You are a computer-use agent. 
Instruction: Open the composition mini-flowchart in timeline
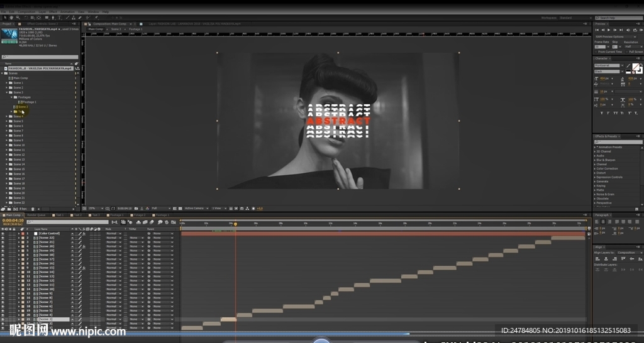(x=114, y=222)
